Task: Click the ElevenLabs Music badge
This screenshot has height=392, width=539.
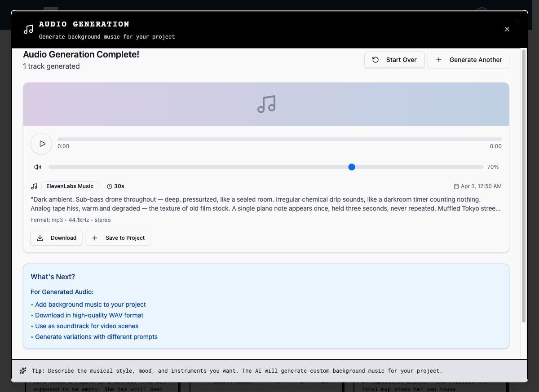Action: (x=70, y=186)
